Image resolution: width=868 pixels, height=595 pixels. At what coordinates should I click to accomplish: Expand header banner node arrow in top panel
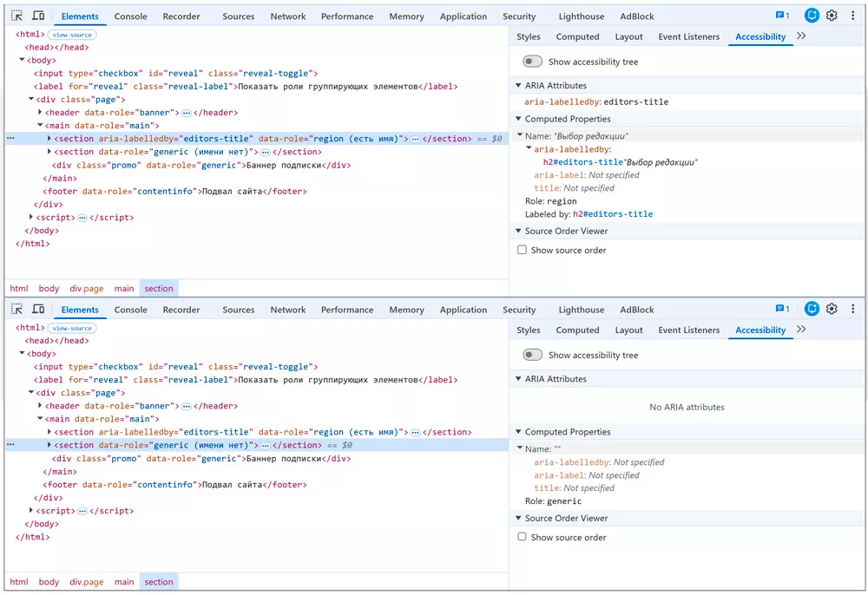coord(40,112)
